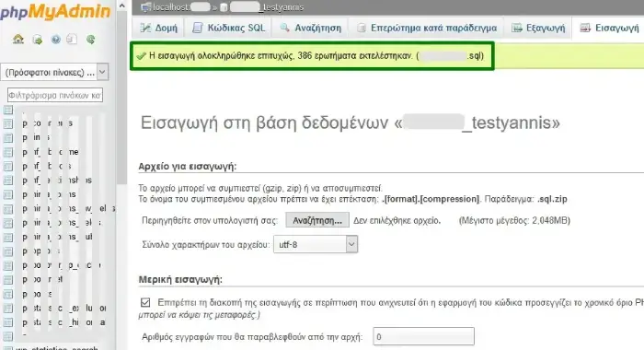Toggle the partial import interruption checkbox
This screenshot has width=644, height=350.
click(x=145, y=302)
